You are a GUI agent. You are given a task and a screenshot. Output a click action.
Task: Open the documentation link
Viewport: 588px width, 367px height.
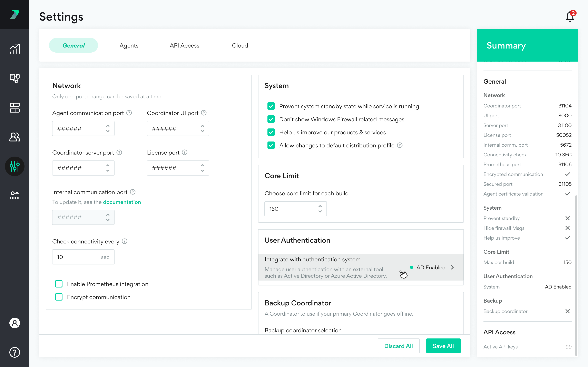pos(122,202)
